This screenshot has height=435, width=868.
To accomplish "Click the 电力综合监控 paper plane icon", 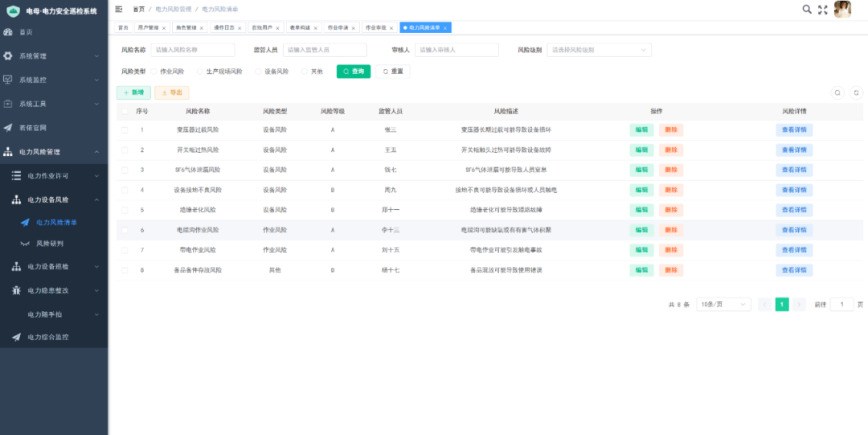I will click(17, 337).
